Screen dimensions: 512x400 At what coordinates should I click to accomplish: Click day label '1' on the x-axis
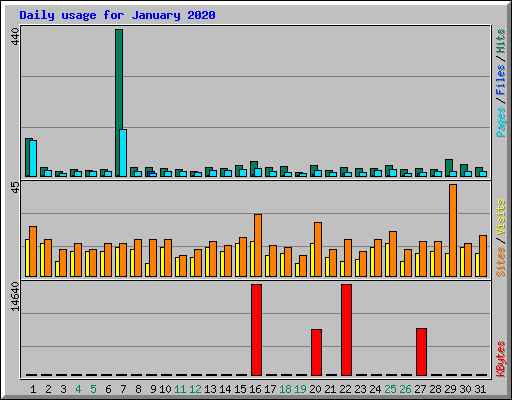pyautogui.click(x=33, y=389)
